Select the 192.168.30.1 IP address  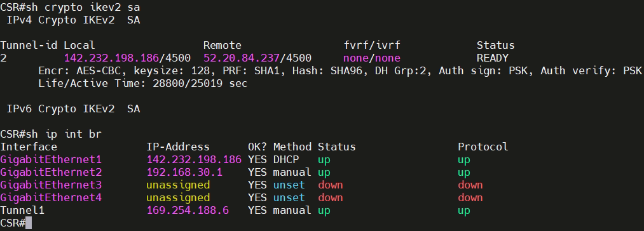pyautogui.click(x=184, y=173)
